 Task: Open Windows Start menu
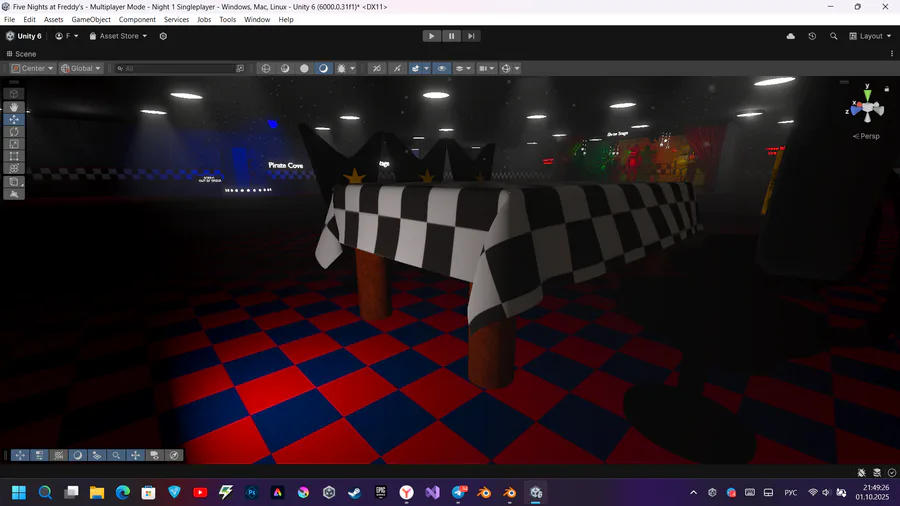pyautogui.click(x=19, y=492)
